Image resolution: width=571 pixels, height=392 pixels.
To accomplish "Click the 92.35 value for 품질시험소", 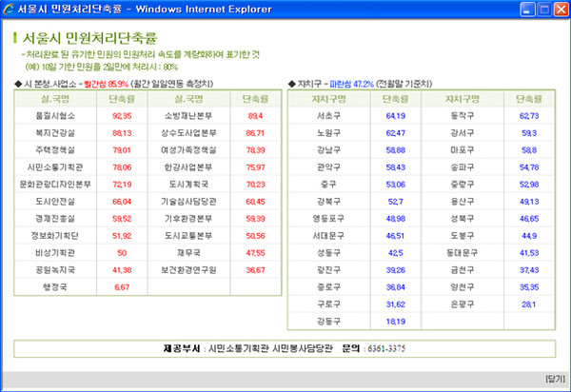I will pyautogui.click(x=122, y=116).
